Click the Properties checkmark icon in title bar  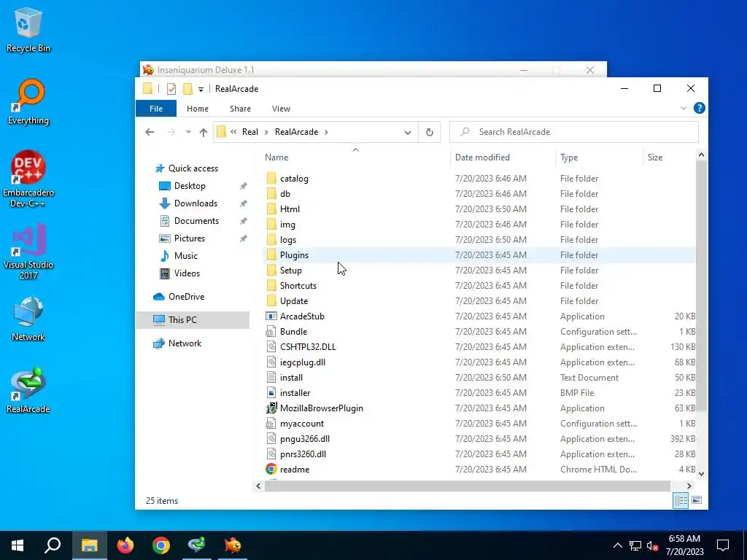[x=171, y=88]
